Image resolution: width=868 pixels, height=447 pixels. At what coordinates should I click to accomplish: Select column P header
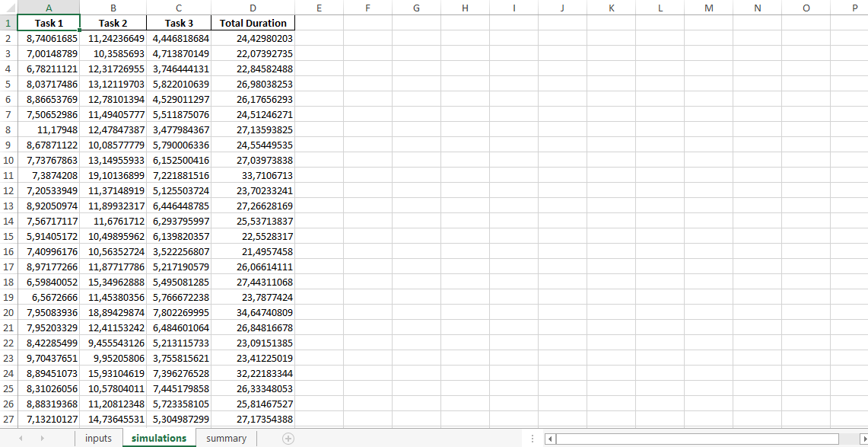click(854, 8)
